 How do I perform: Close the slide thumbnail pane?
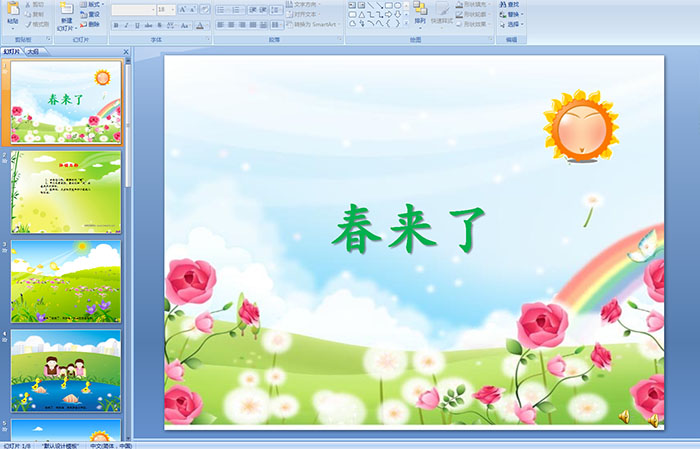pyautogui.click(x=126, y=52)
